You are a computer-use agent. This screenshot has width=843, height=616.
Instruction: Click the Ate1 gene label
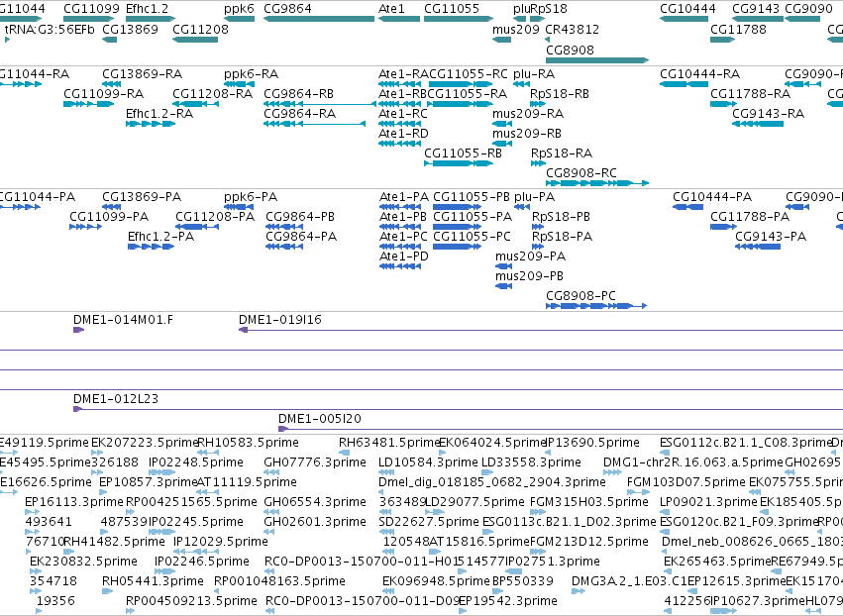coord(391,9)
